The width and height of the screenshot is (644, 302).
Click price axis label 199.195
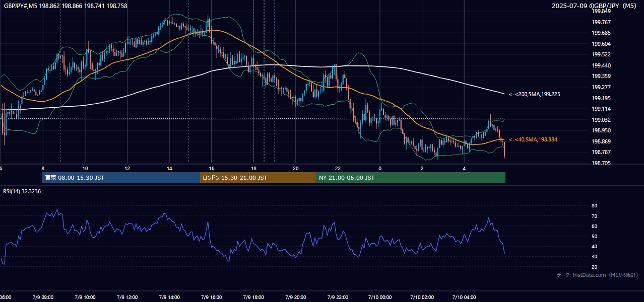pos(601,98)
